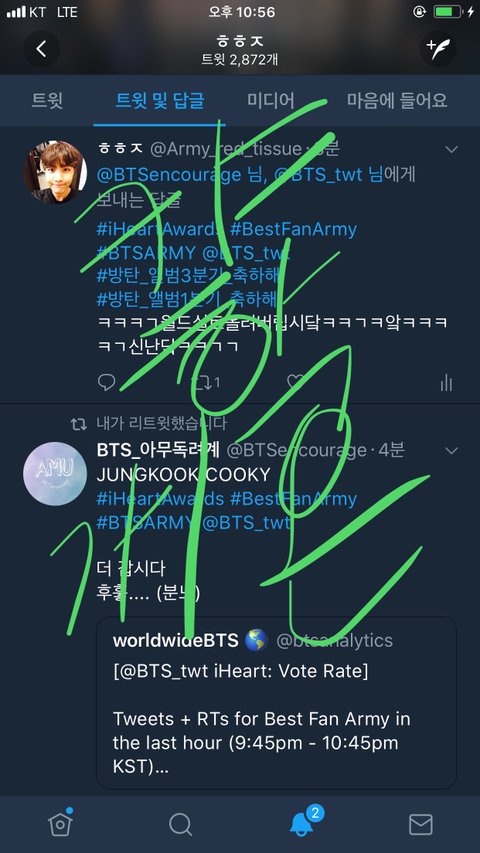Image resolution: width=480 pixels, height=853 pixels.
Task: Open the J-Hope profile avatar
Action: tap(55, 172)
